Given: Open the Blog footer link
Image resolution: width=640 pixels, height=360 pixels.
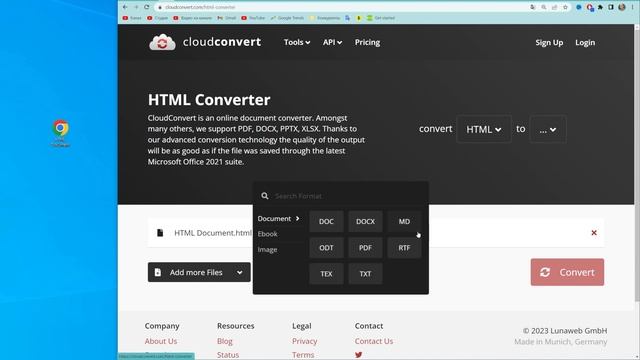Looking at the screenshot, I should (x=224, y=341).
